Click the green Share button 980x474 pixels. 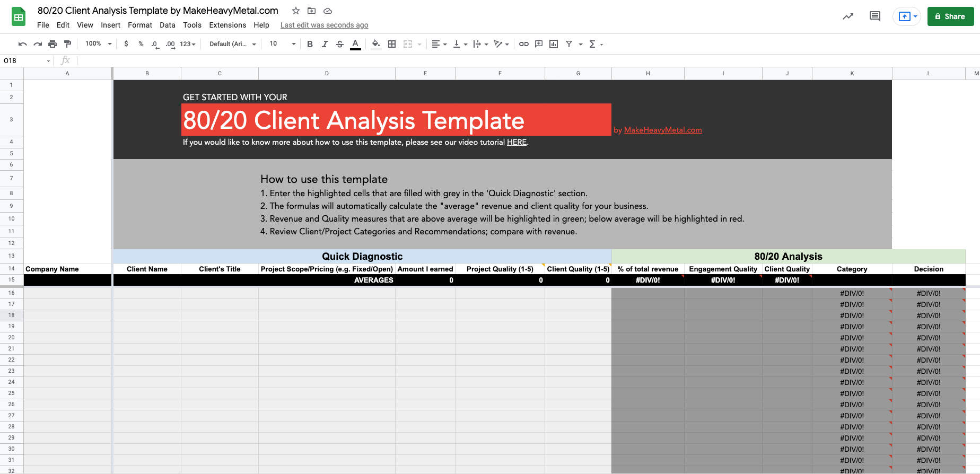click(950, 16)
